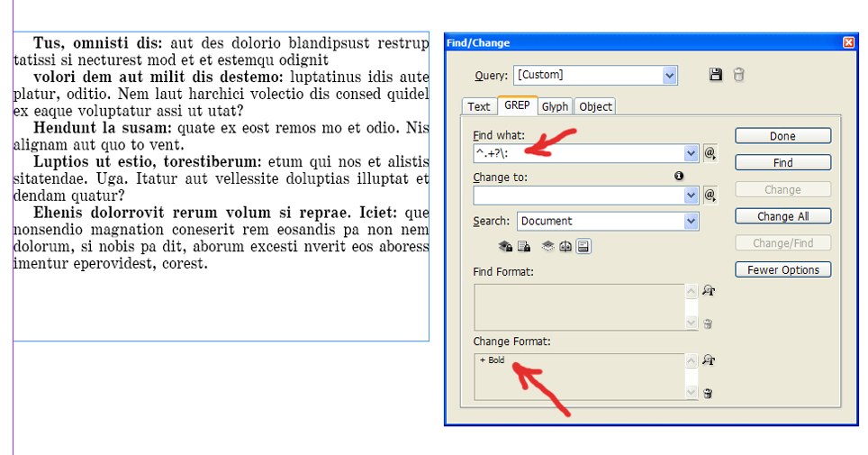
Task: Click Change Format scrollbar down arrow
Action: pyautogui.click(x=692, y=392)
